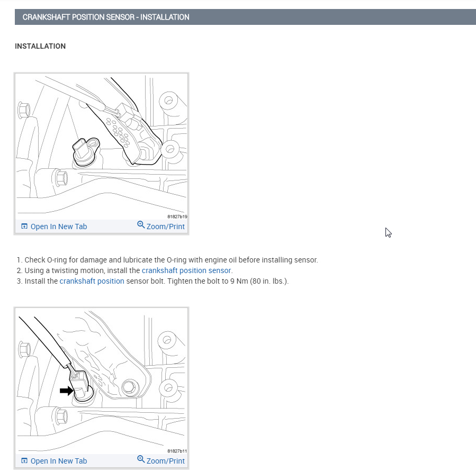Screen dimensions: 476x471
Task: Follow the 'crankshaft position' link in step 3
Action: coord(92,281)
